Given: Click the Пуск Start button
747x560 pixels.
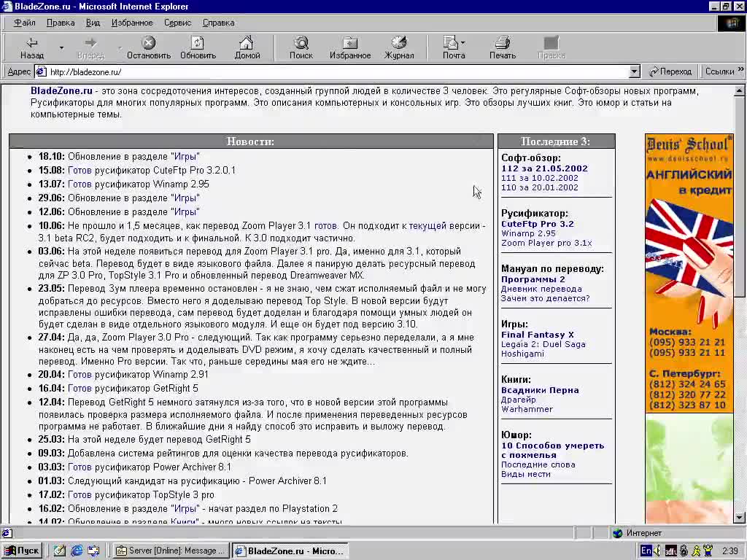Looking at the screenshot, I should (x=22, y=551).
